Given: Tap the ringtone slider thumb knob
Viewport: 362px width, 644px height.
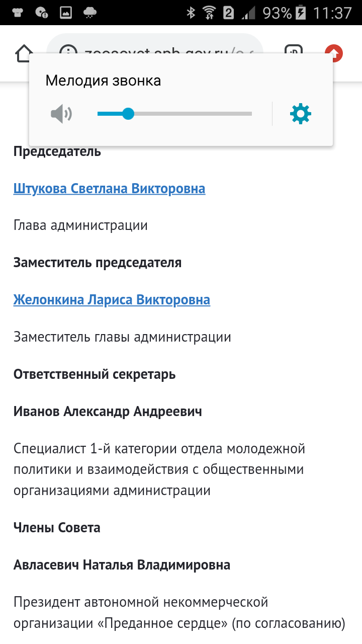Looking at the screenshot, I should [x=128, y=114].
